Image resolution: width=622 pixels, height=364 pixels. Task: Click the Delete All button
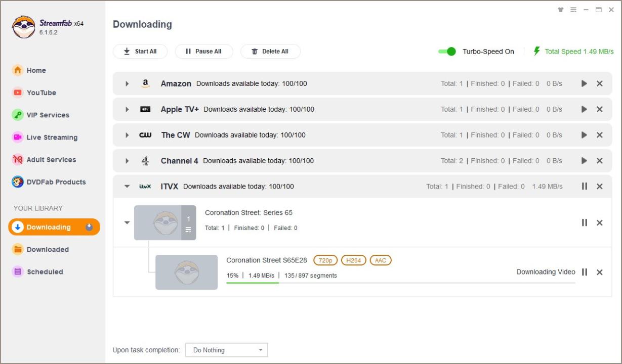click(x=270, y=52)
